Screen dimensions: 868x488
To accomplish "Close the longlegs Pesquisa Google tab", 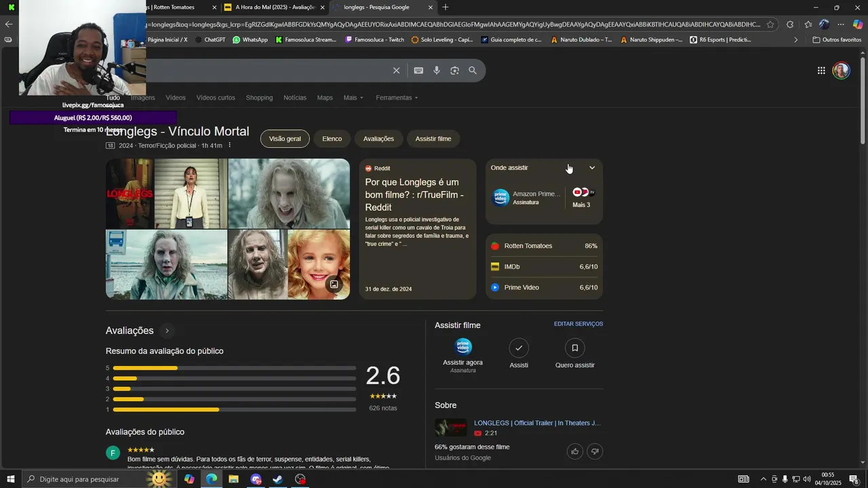I will pyautogui.click(x=431, y=7).
